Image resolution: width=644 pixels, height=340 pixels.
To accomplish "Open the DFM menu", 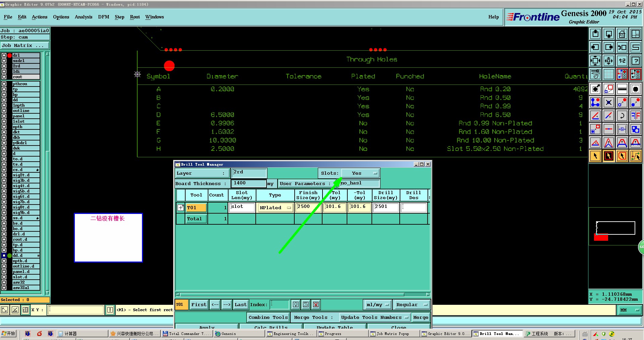I will tap(104, 17).
